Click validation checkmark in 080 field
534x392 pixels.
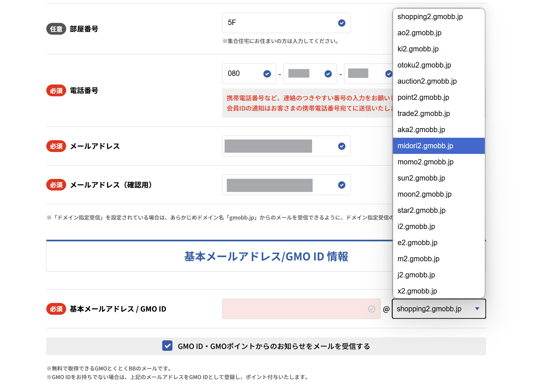267,74
